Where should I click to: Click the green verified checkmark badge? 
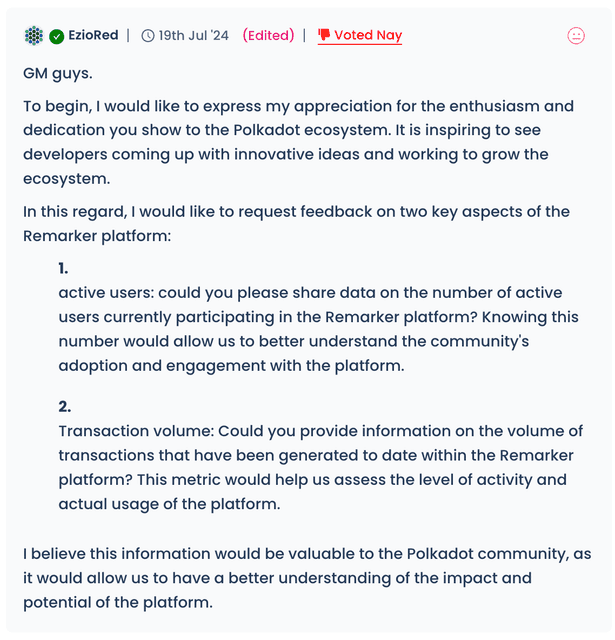[57, 36]
